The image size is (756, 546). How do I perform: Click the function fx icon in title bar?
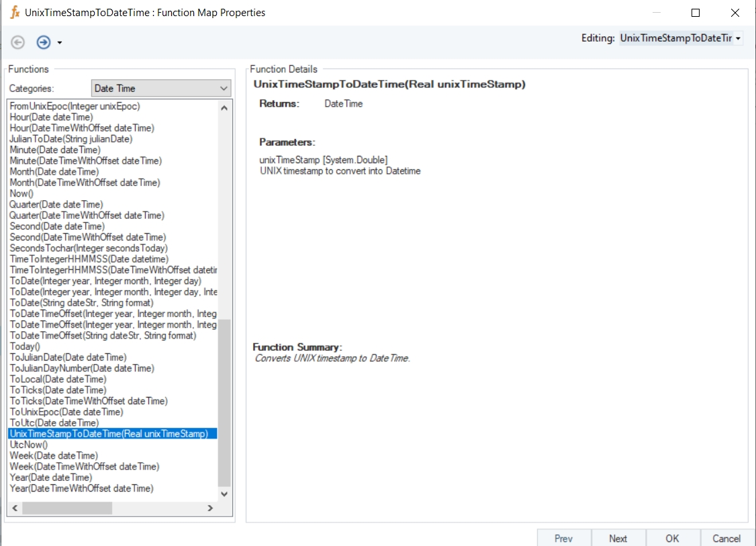14,12
